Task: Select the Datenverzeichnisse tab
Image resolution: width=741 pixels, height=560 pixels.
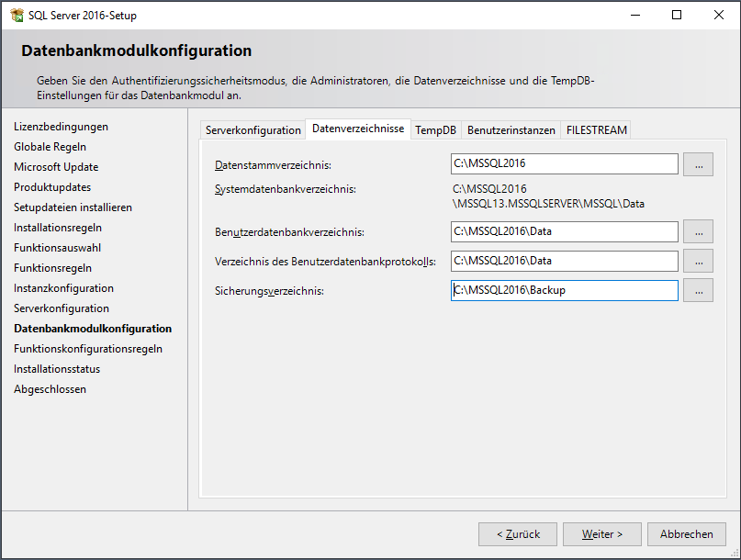Action: coord(357,129)
